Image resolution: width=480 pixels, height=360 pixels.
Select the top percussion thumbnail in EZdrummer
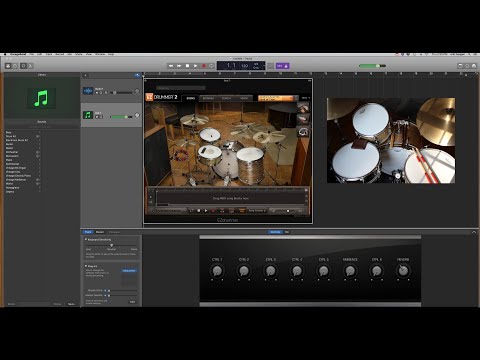303,108
